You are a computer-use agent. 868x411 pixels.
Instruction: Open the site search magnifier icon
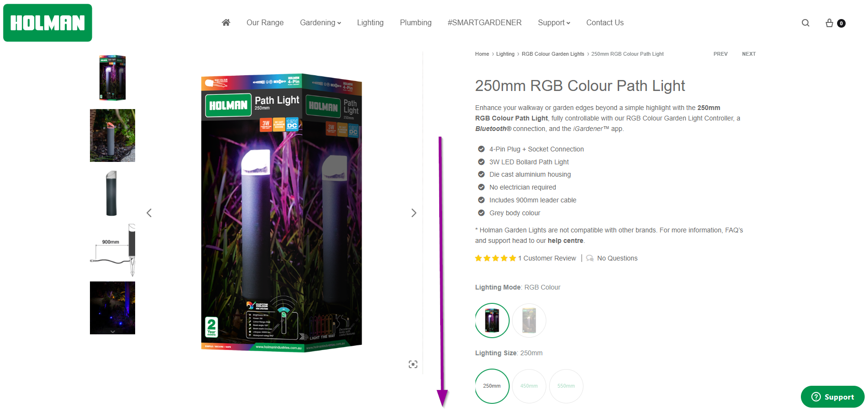click(x=805, y=23)
